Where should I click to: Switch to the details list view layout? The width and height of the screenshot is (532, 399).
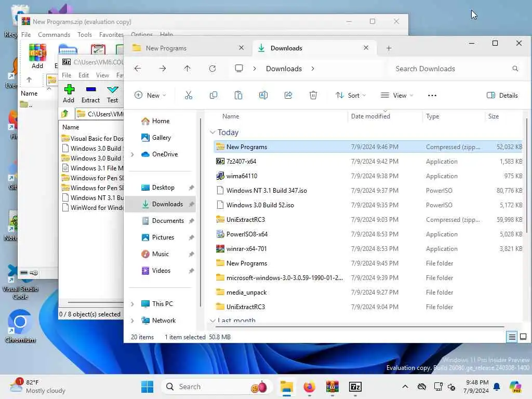tap(512, 337)
